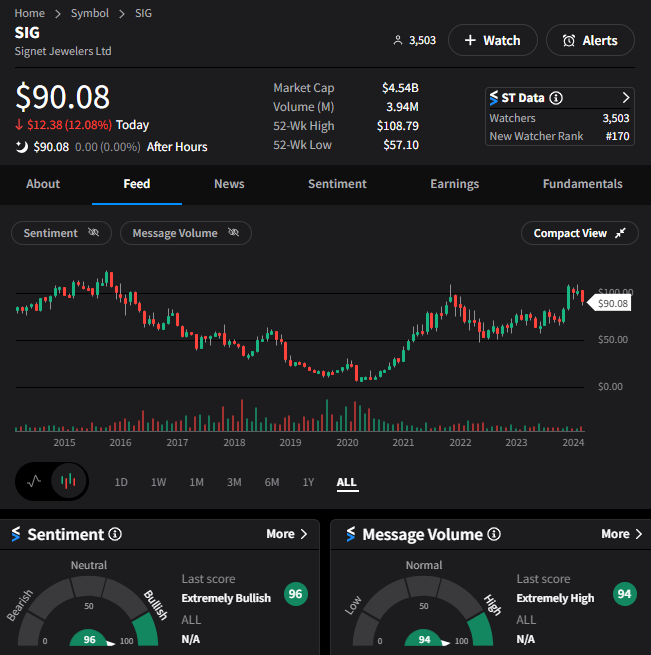Switch to the News tab

point(229,184)
